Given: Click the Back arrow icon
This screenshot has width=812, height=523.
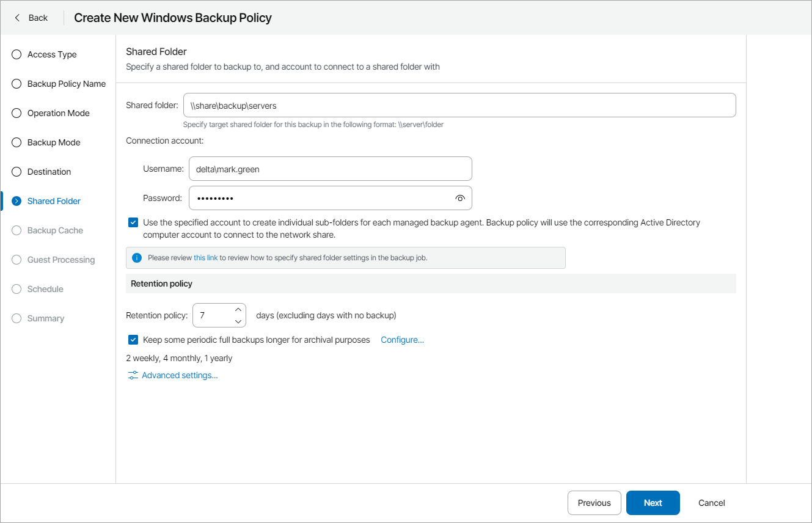Looking at the screenshot, I should 17,18.
